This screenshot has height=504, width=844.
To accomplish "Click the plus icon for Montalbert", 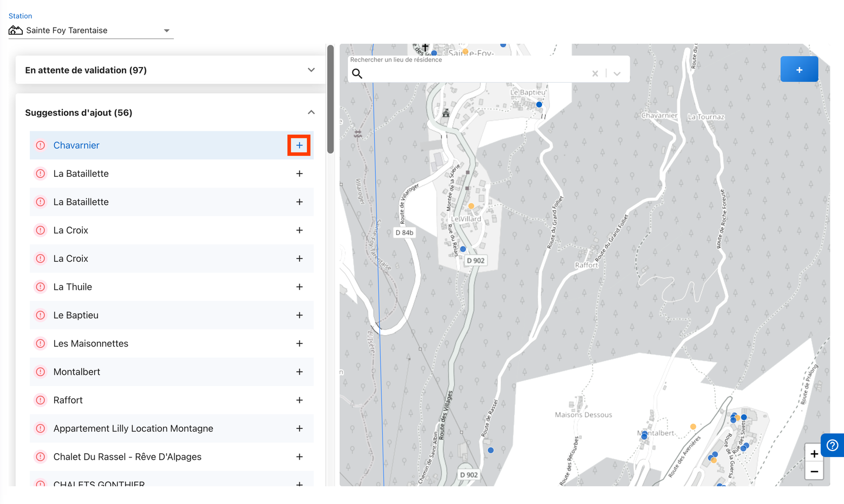I will [299, 372].
